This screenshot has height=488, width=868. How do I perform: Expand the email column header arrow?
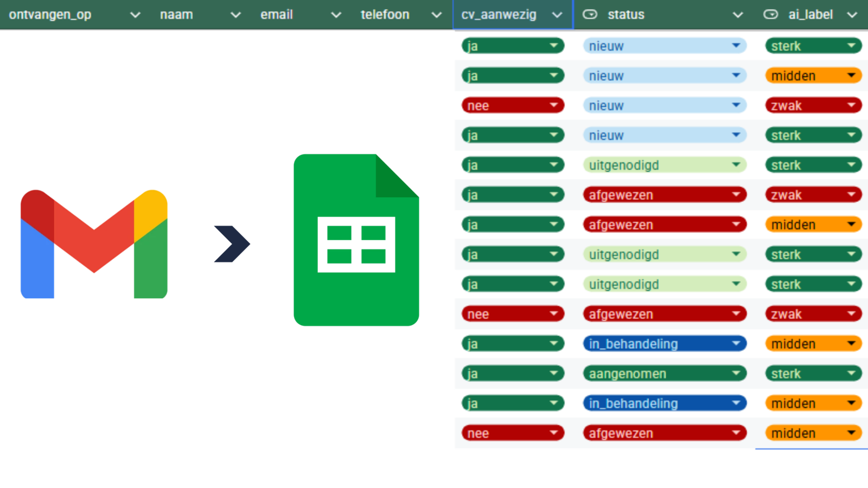click(336, 15)
